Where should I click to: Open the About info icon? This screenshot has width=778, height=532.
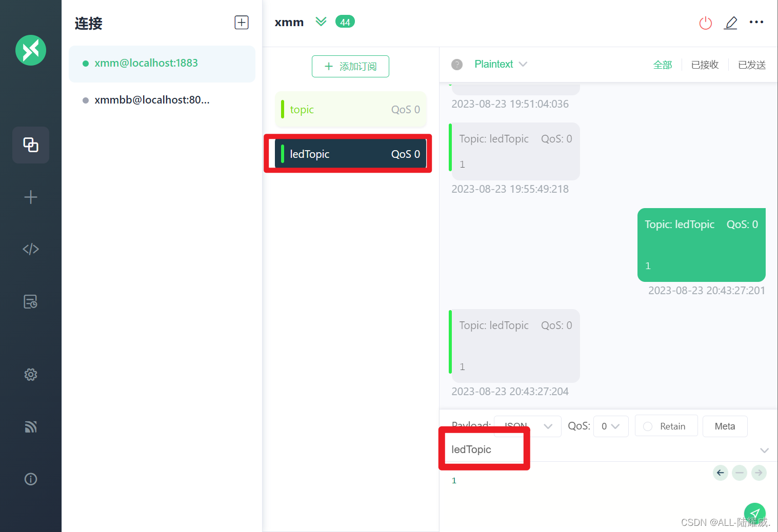(x=30, y=479)
